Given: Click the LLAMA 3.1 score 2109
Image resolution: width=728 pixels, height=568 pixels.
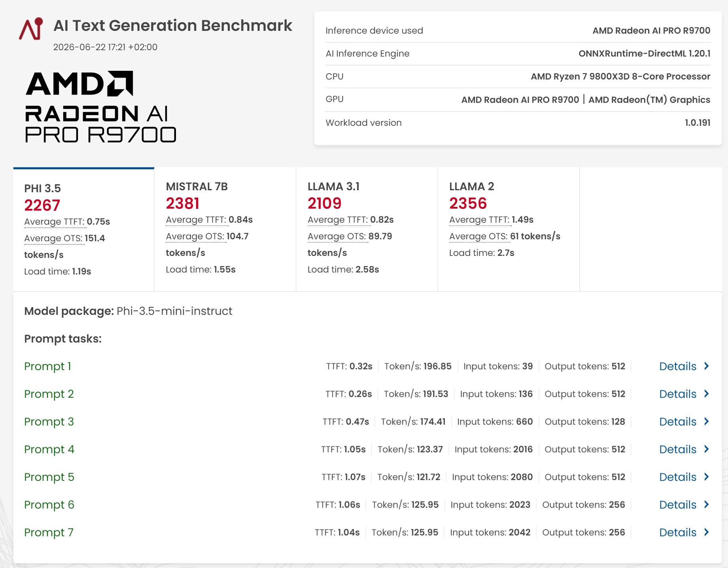Looking at the screenshot, I should coord(324,203).
